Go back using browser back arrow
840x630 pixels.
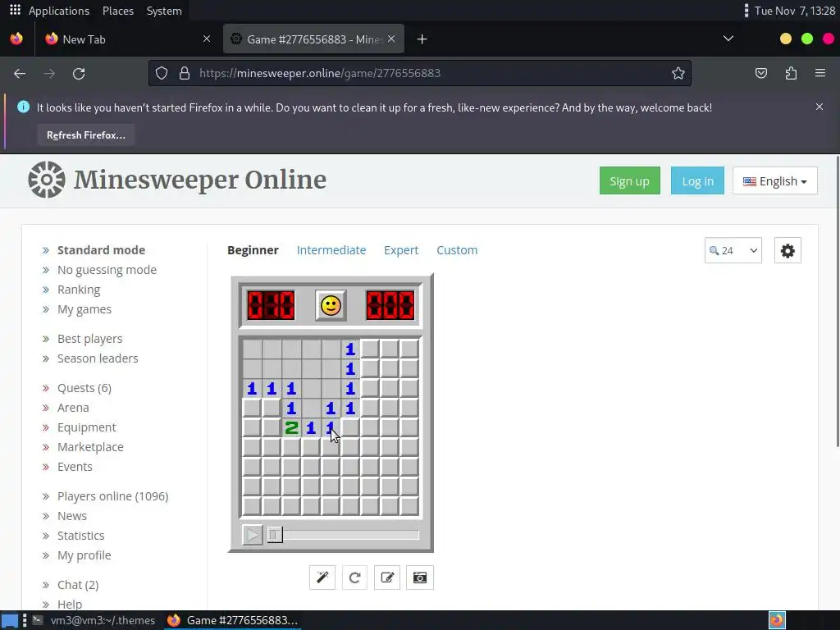point(20,73)
